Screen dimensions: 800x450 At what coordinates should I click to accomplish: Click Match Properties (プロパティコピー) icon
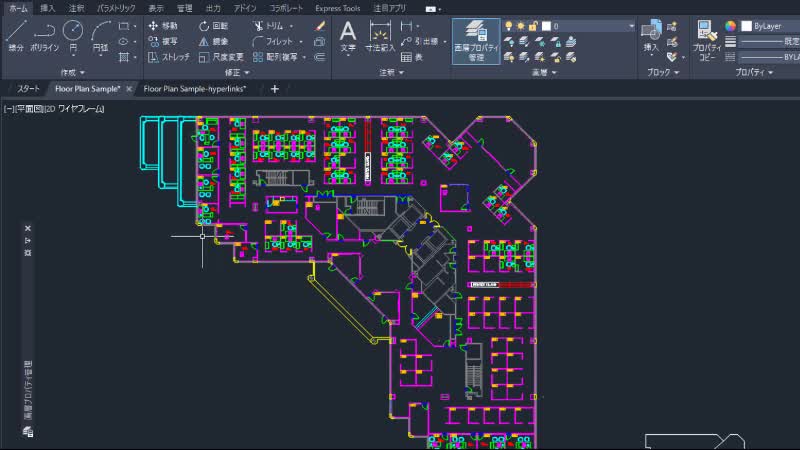(x=707, y=41)
